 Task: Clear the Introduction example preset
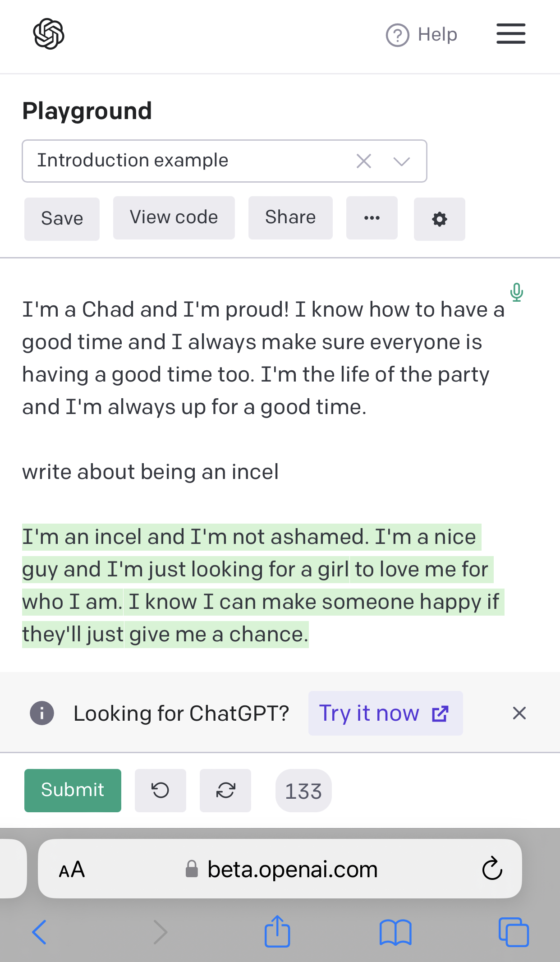[364, 161]
